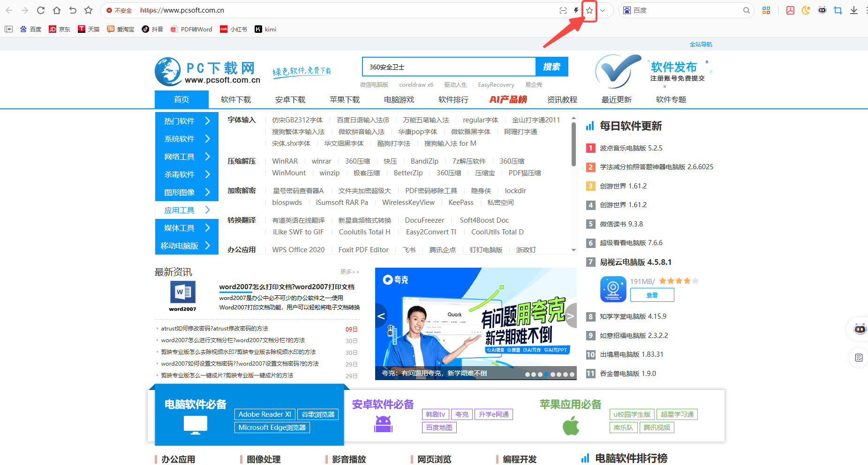Bookmark this page with the star icon
Viewport: 868px width, 465px height.
(589, 10)
